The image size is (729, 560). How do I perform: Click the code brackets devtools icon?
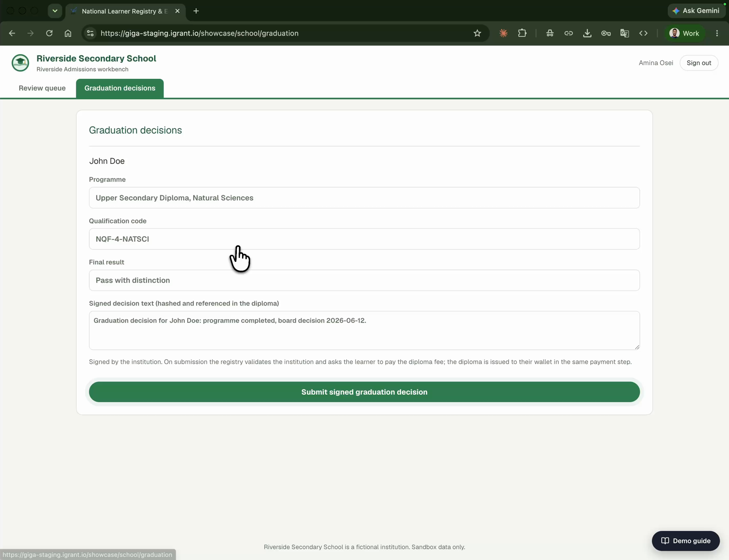[x=643, y=33]
